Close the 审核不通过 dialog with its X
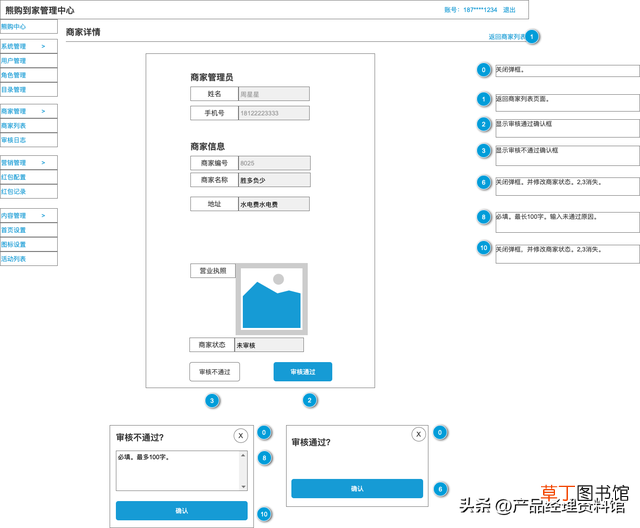This screenshot has height=528, width=640. point(240,436)
